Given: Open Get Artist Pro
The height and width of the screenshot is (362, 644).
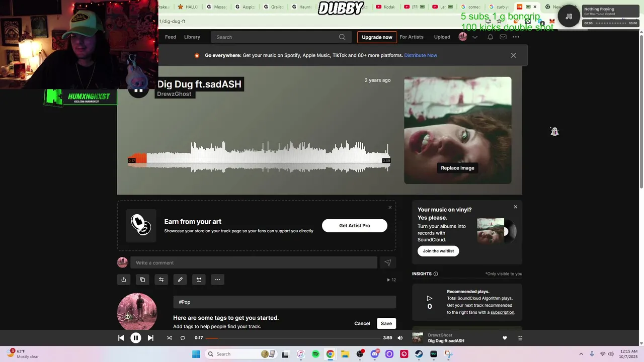Looking at the screenshot, I should point(355,225).
